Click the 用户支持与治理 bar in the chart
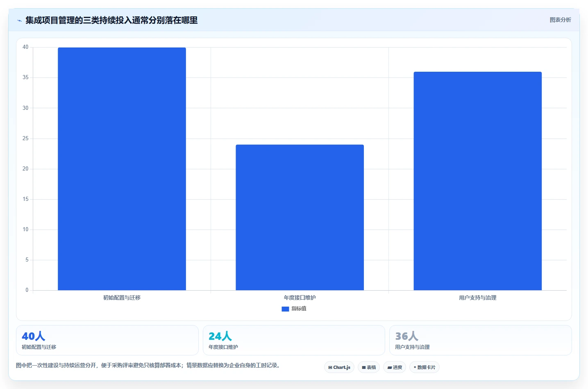 click(x=477, y=181)
